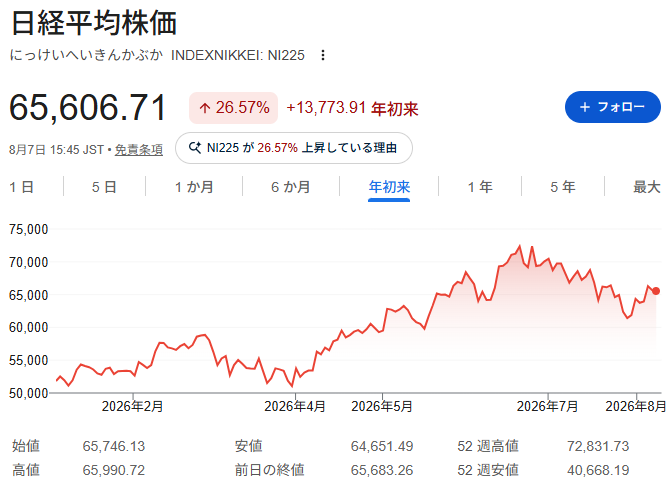Show the 1年 chart range
The height and width of the screenshot is (487, 672).
point(480,187)
